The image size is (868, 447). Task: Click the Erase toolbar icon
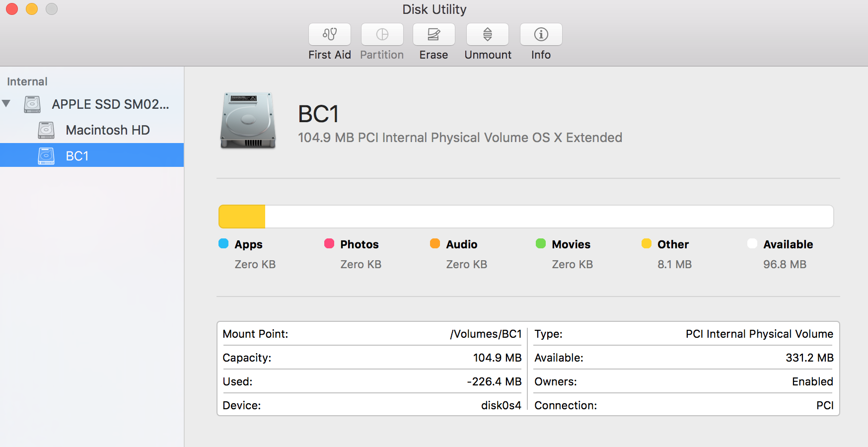(433, 34)
